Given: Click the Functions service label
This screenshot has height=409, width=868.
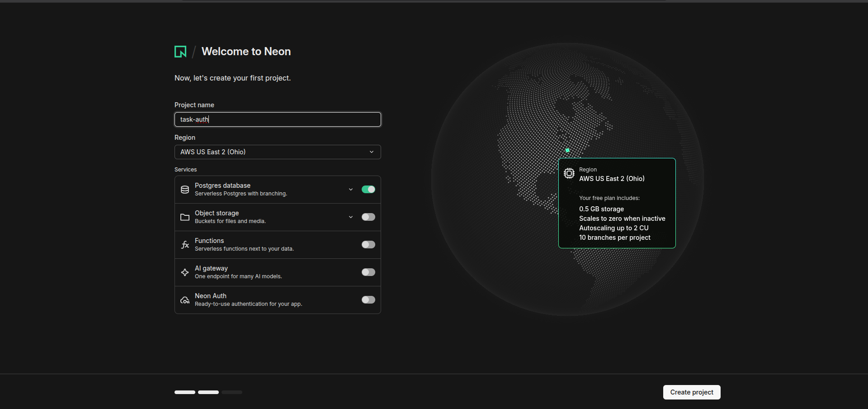Looking at the screenshot, I should (209, 241).
